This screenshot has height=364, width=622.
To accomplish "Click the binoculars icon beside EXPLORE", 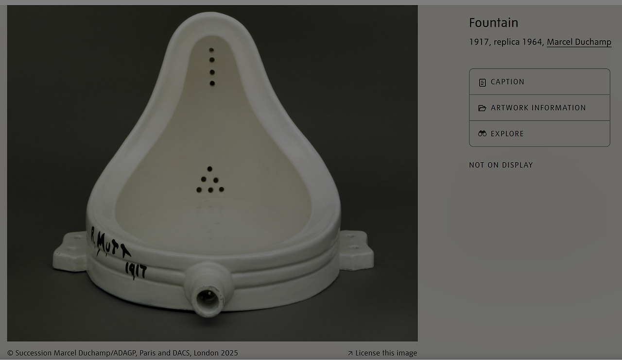I will tap(482, 133).
